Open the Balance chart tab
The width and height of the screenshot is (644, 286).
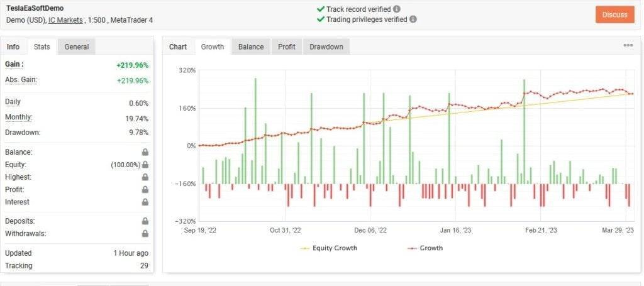251,47
